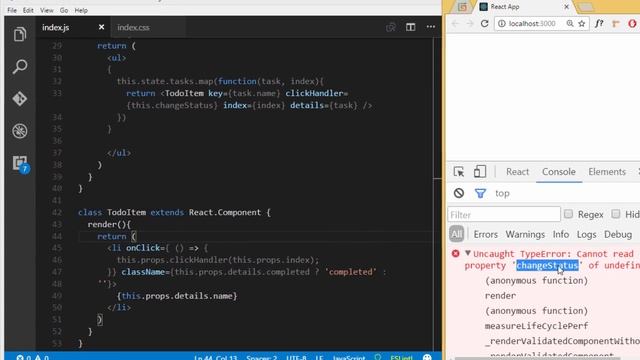640x360 pixels.
Task: Click the highlighted changeStatus text in the error
Action: coord(547,265)
